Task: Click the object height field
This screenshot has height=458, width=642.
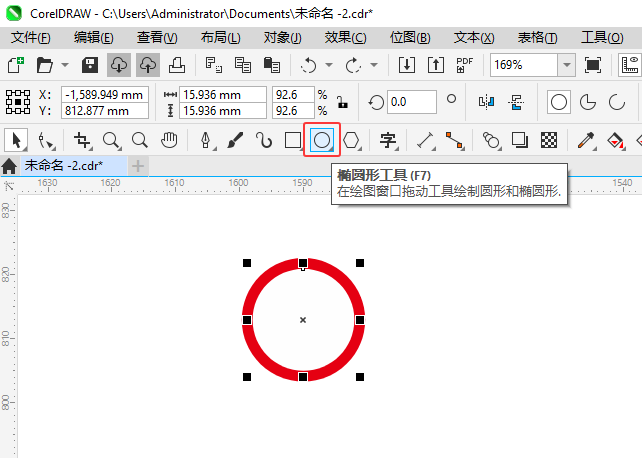Action: [x=223, y=111]
